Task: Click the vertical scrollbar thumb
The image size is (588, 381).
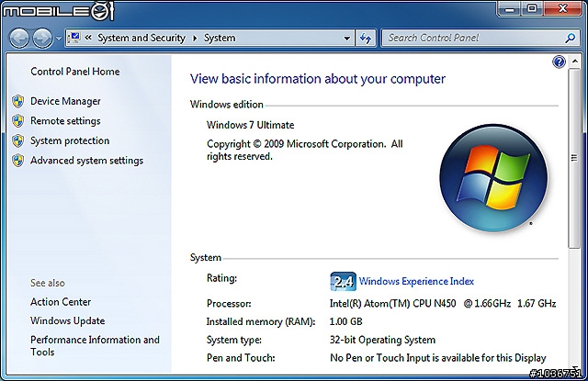Action: click(574, 159)
